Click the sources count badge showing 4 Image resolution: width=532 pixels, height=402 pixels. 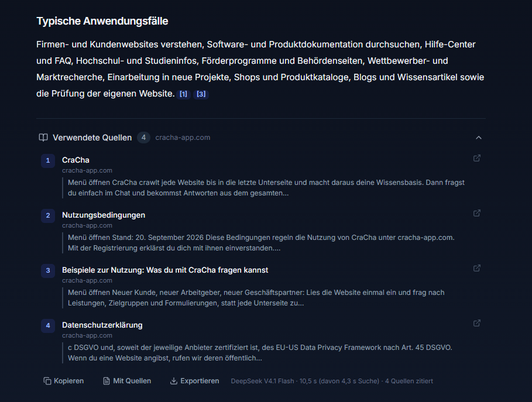(143, 138)
